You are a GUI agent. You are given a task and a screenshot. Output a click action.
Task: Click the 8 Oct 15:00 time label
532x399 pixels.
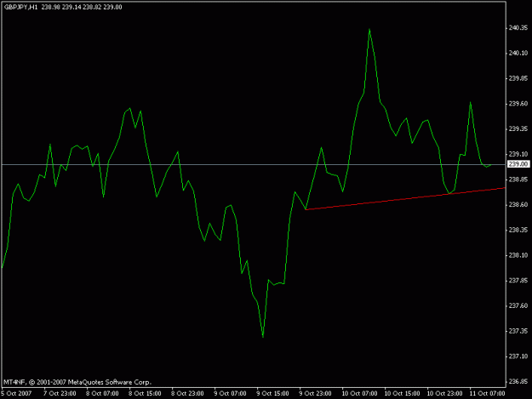point(145,393)
